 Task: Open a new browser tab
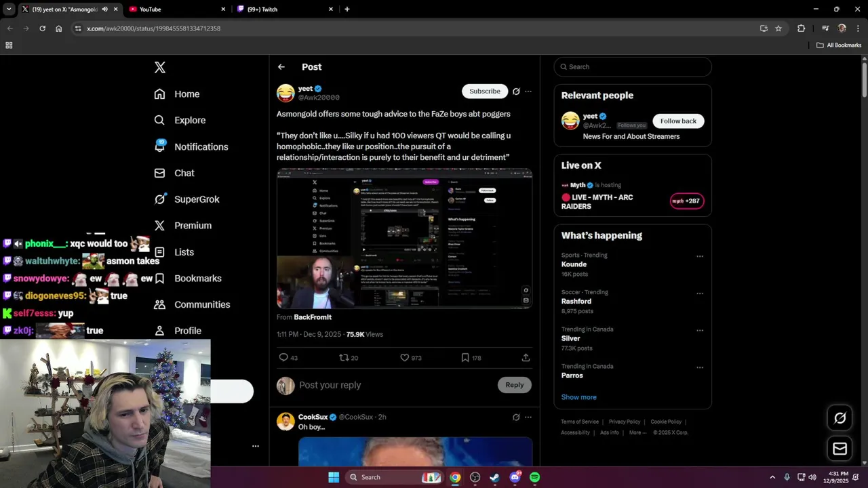[347, 9]
